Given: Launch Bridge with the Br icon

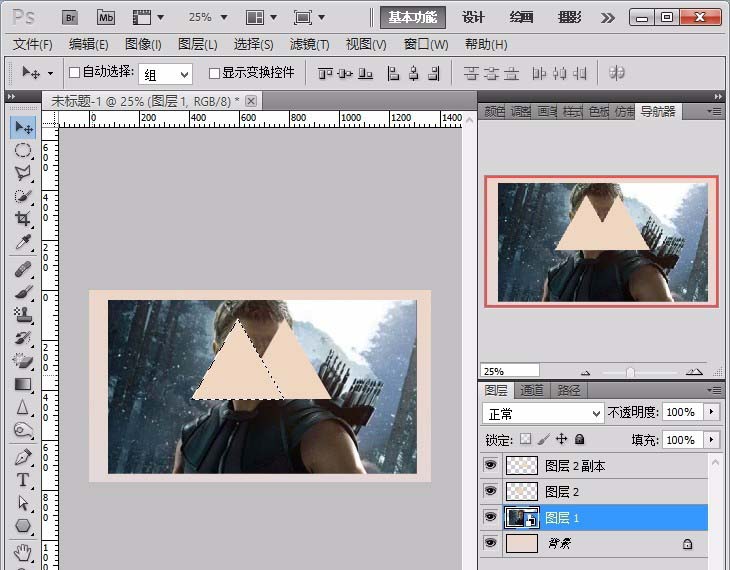Looking at the screenshot, I should coord(71,17).
